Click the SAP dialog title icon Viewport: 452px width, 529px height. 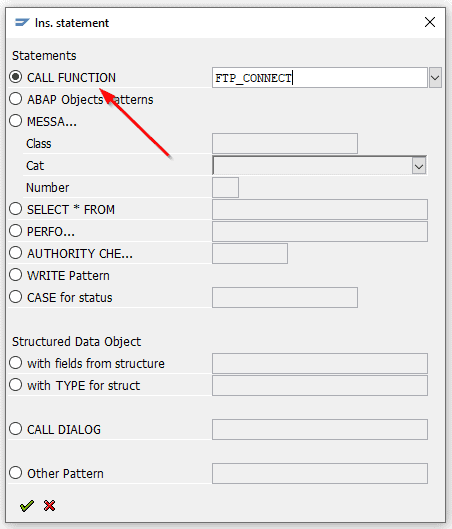tap(22, 23)
